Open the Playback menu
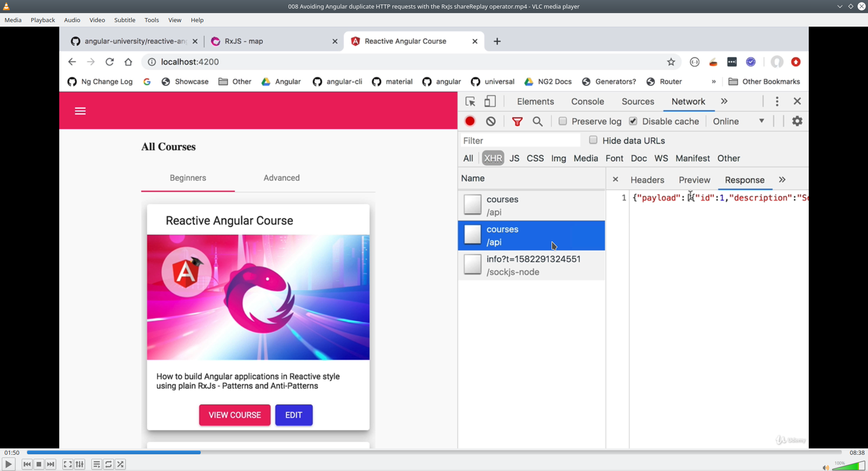Viewport: 868px width, 471px height. pyautogui.click(x=43, y=20)
